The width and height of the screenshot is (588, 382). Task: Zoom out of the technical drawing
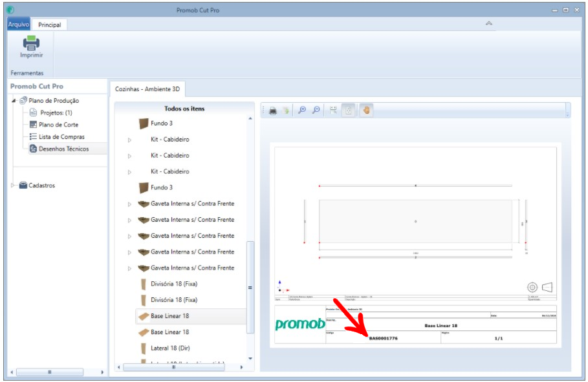(x=316, y=110)
